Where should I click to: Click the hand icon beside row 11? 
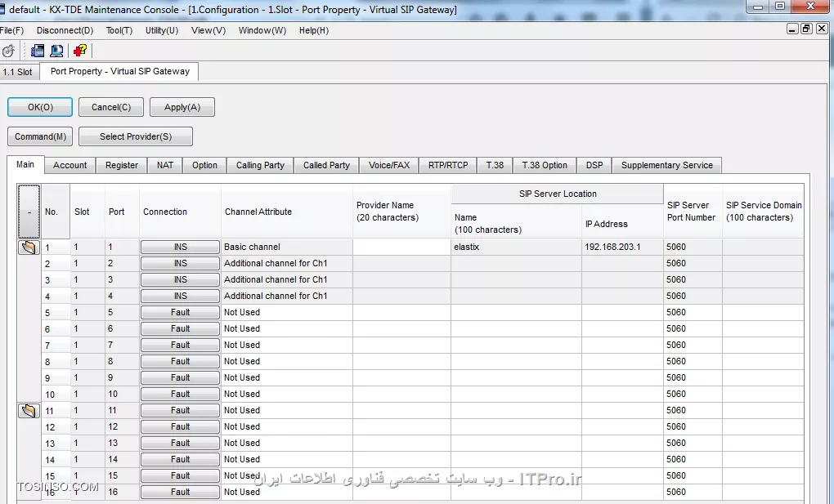point(29,410)
